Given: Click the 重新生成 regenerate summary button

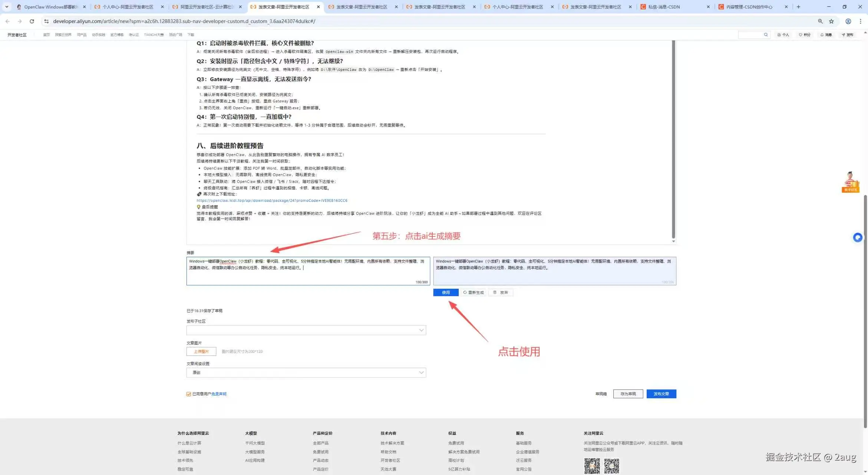Looking at the screenshot, I should click(473, 292).
